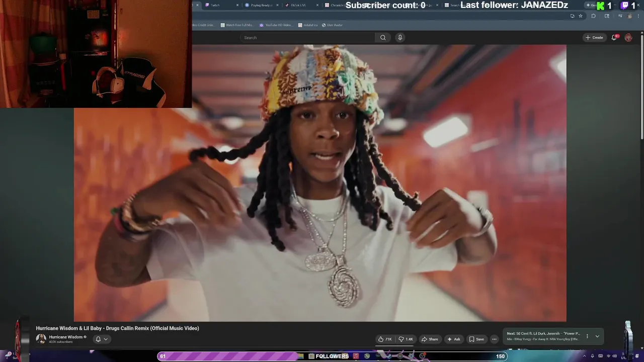Open the three-dot more actions button
Image resolution: width=644 pixels, height=362 pixels.
click(494, 339)
